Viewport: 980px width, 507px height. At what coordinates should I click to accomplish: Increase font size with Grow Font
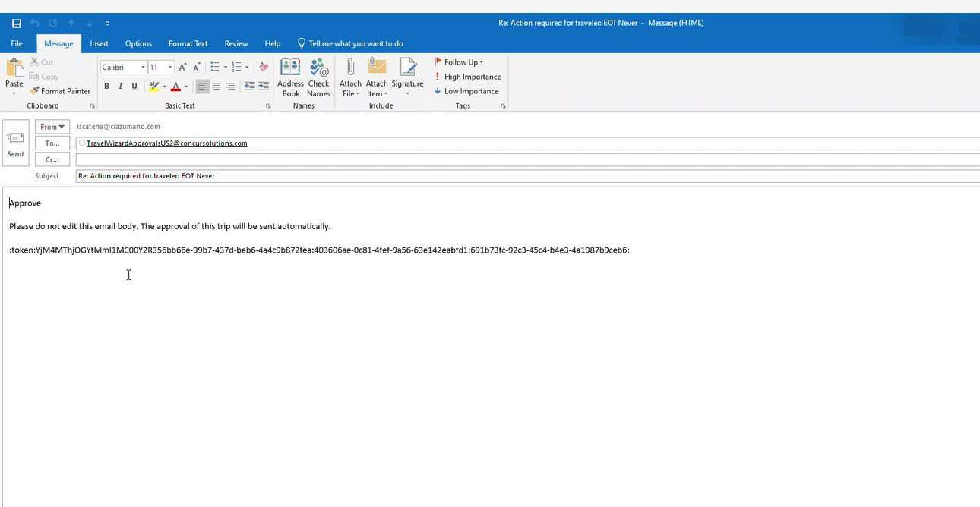click(182, 67)
